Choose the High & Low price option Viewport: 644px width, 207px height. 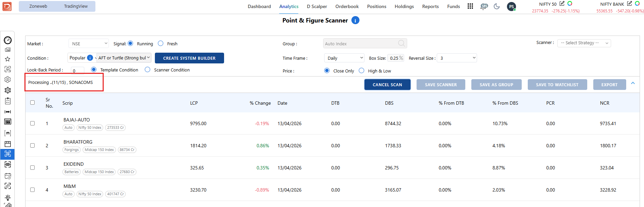[x=361, y=70]
